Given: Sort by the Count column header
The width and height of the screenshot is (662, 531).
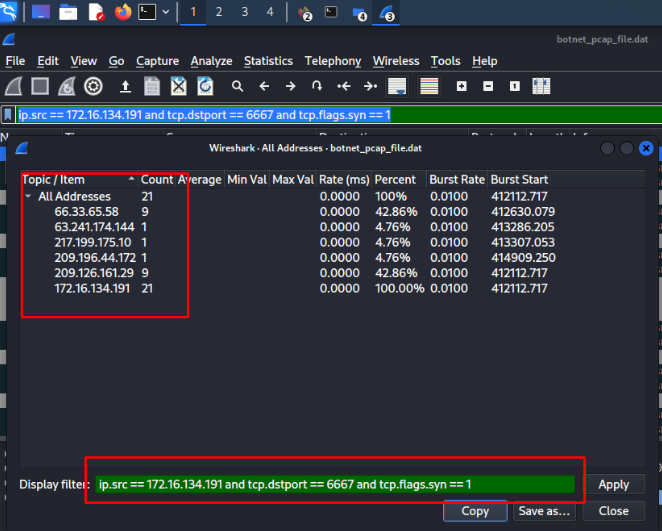Looking at the screenshot, I should 157,179.
